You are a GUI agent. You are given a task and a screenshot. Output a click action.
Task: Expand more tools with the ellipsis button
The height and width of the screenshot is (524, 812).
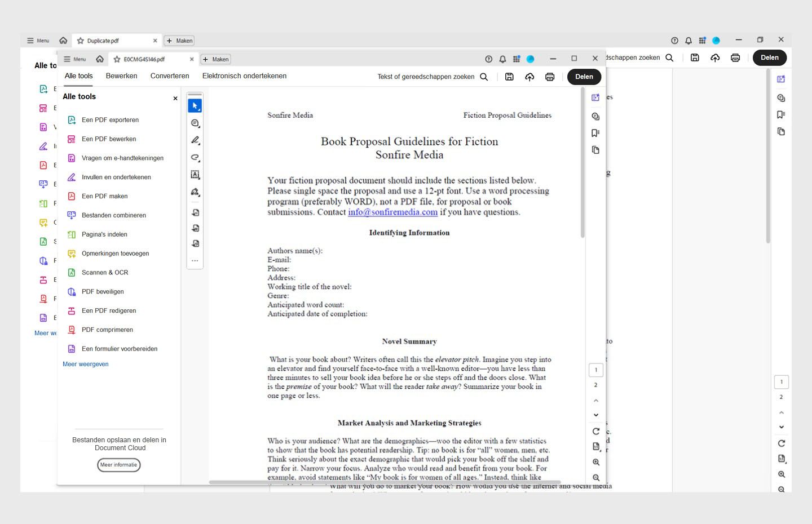coord(195,260)
